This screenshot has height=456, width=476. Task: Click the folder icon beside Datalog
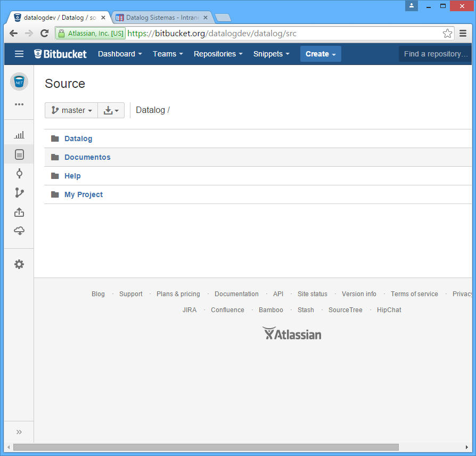pyautogui.click(x=55, y=139)
